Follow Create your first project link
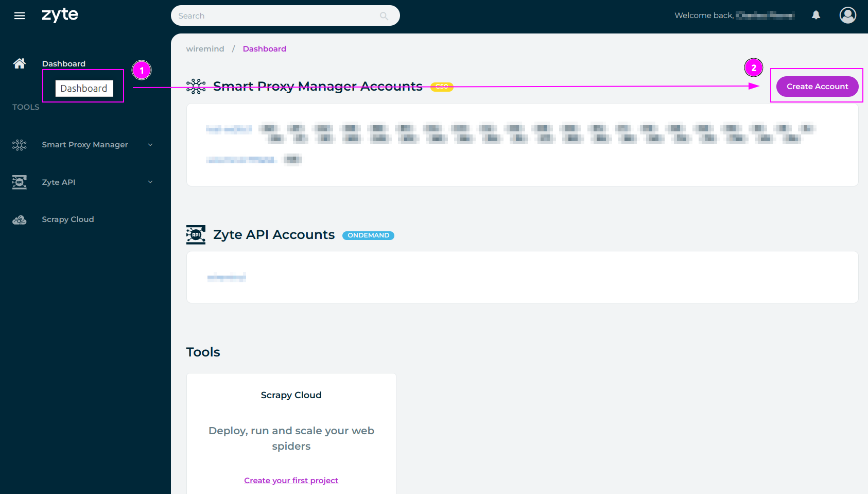The height and width of the screenshot is (494, 868). tap(291, 481)
